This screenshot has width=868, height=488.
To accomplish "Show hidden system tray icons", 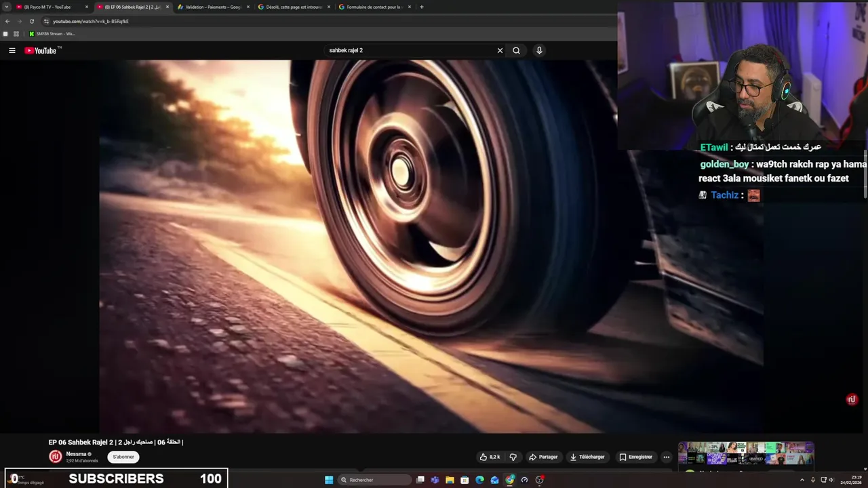I will pos(802,480).
